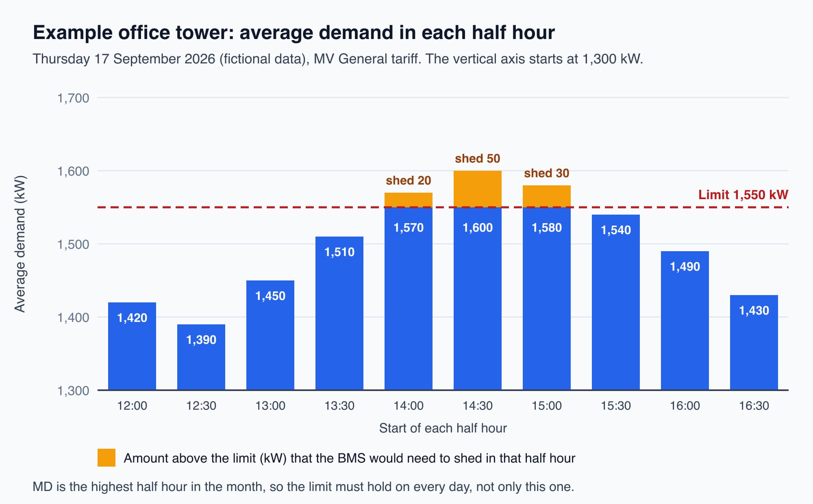Viewport: 813px width, 504px height.
Task: Select the 1,570 value label
Action: 409,228
